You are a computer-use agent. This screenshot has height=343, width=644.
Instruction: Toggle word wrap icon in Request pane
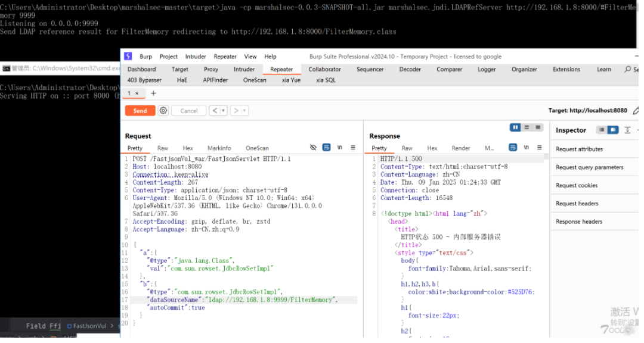tap(327, 147)
